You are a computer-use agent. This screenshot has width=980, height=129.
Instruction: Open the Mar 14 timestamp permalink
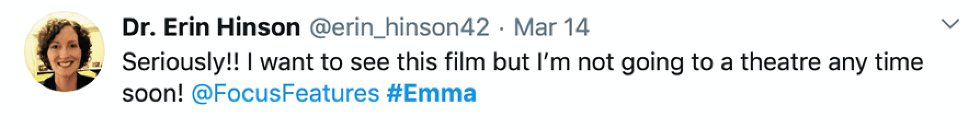point(551,27)
